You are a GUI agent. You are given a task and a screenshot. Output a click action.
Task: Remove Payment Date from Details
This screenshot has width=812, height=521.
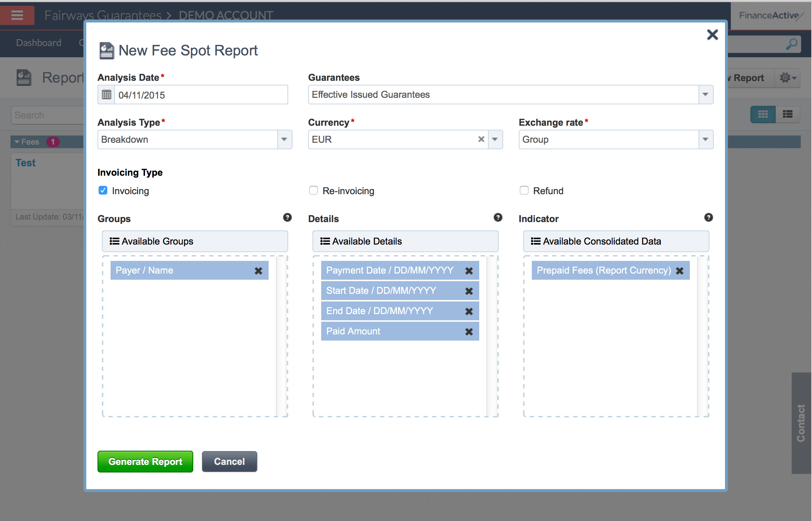point(469,271)
